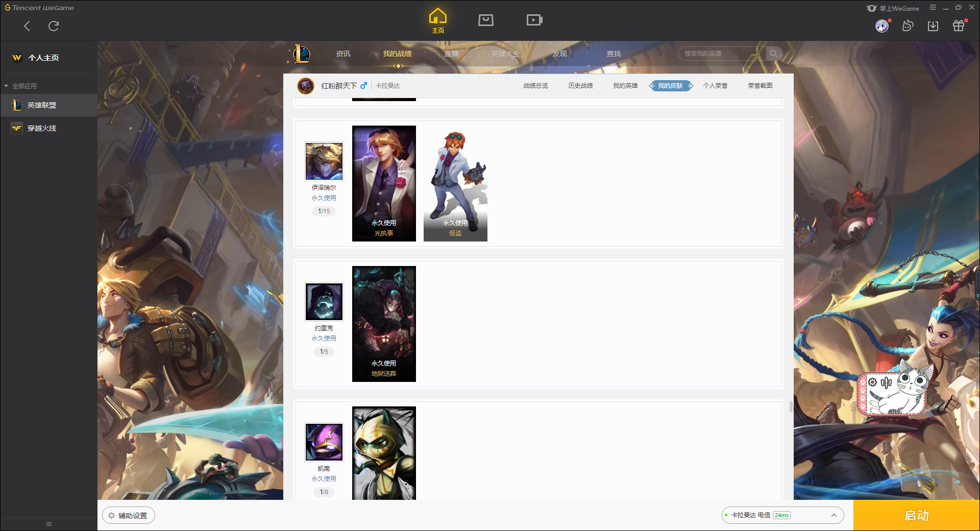Click the player profile avatar

[x=306, y=86]
